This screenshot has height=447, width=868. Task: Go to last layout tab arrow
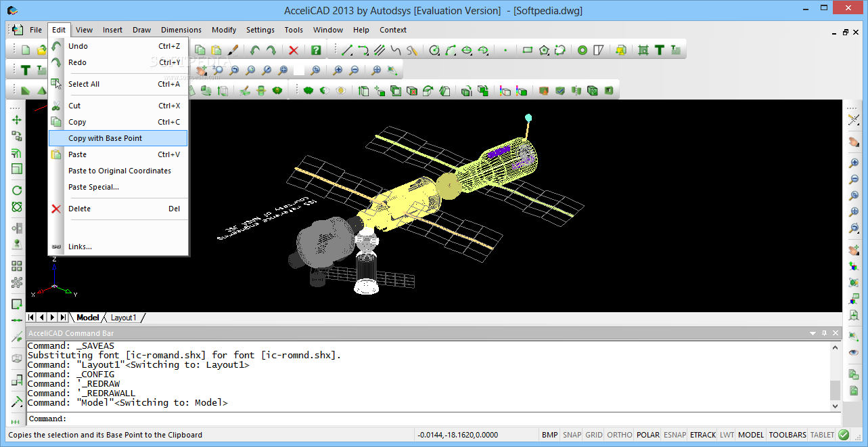click(x=63, y=317)
